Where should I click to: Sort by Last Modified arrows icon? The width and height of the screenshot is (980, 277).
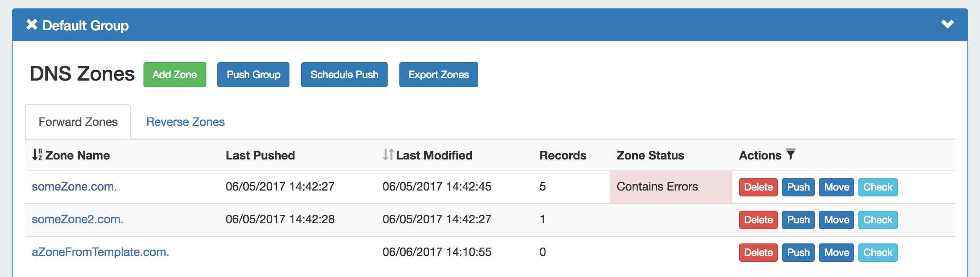tap(388, 155)
